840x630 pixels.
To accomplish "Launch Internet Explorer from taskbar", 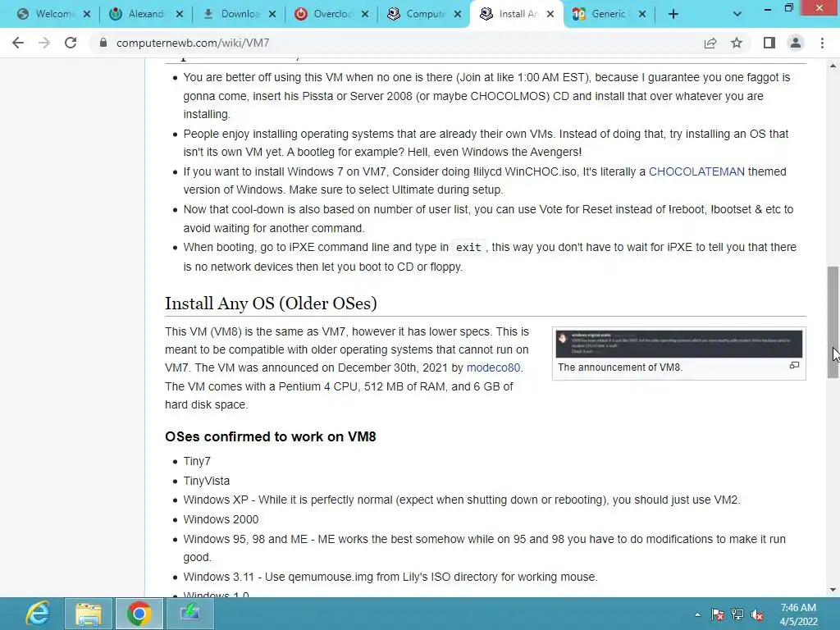I will click(x=38, y=614).
